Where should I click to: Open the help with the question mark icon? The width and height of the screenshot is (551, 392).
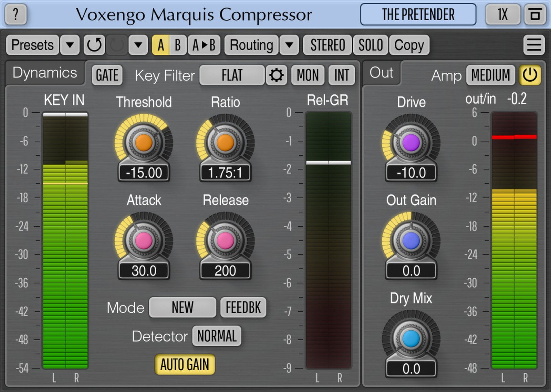15,14
